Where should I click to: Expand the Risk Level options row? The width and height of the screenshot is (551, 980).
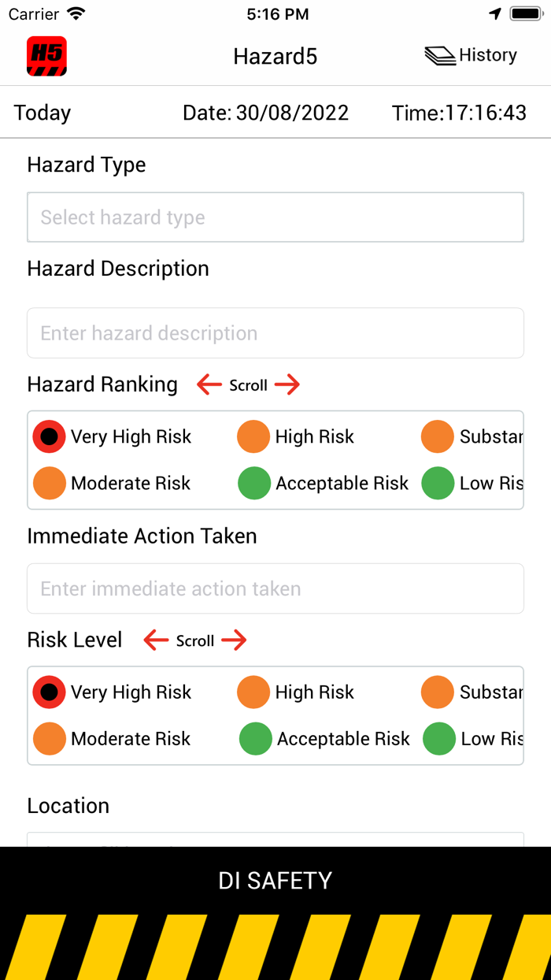(275, 715)
